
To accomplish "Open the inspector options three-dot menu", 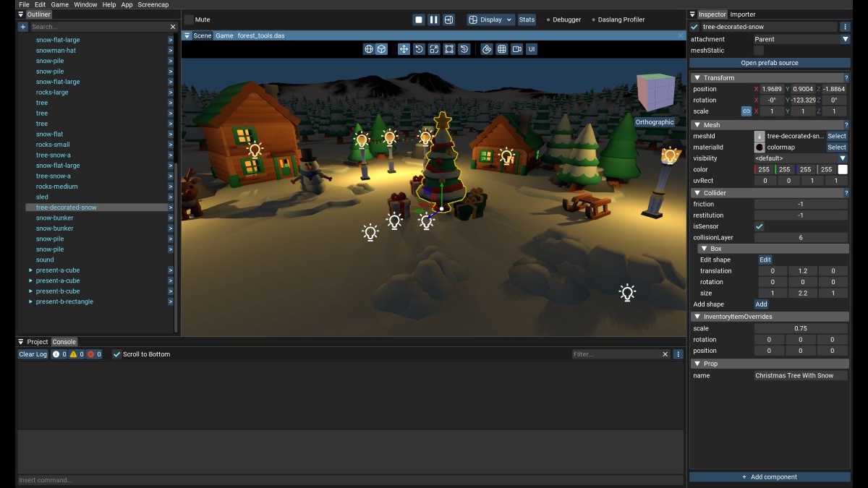I will point(845,27).
